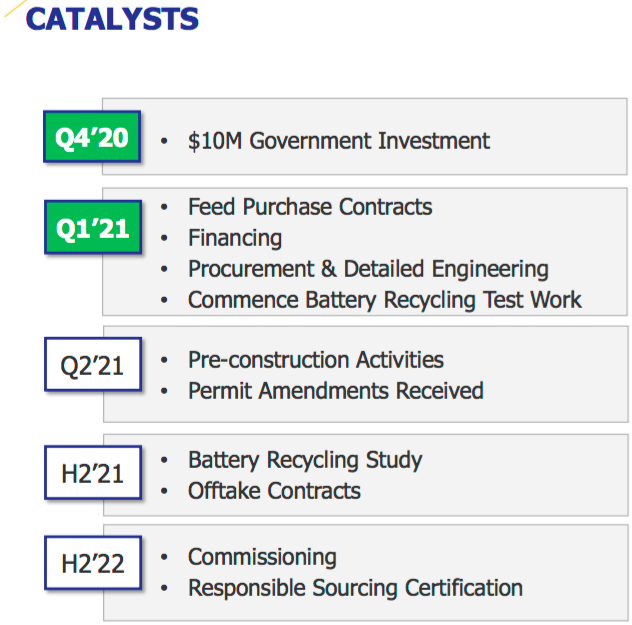
Task: Select the H2'21 timeline box
Action: (93, 473)
